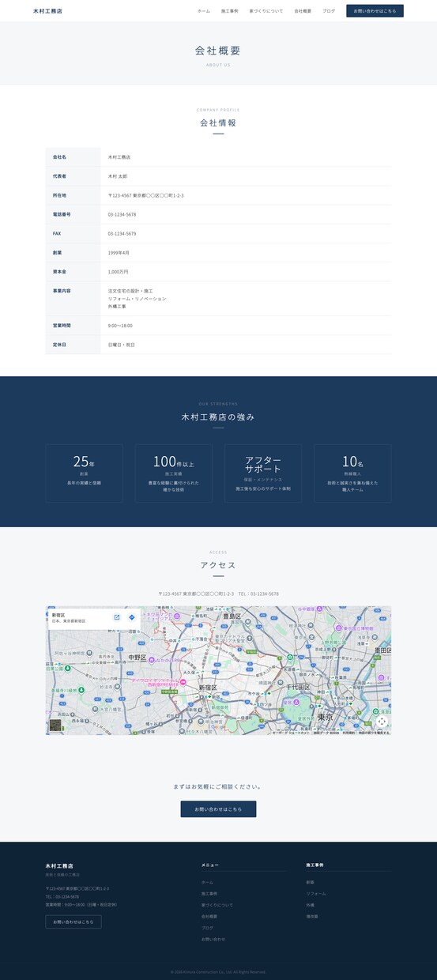Open footer 外構 link
The image size is (437, 980).
310,905
